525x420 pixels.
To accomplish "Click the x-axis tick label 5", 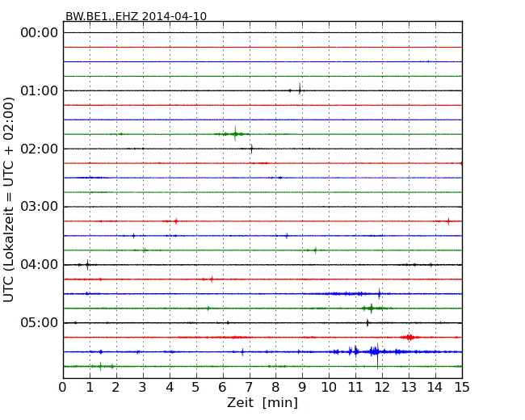I will 196,387.
